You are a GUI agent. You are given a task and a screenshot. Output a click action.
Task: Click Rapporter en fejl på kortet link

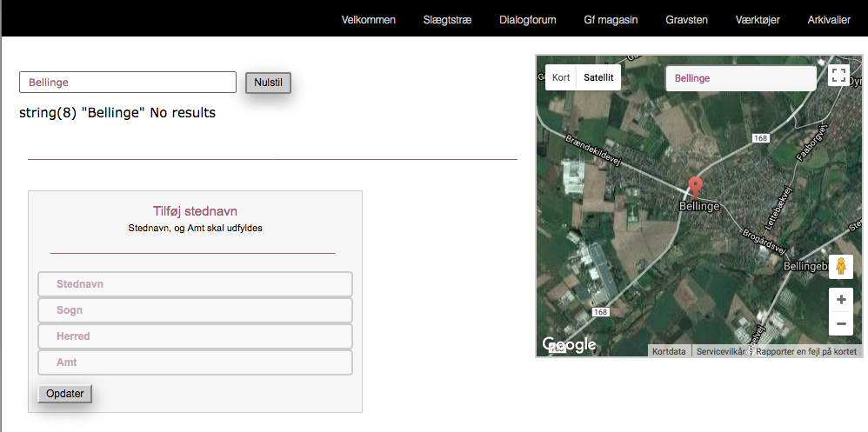point(806,352)
